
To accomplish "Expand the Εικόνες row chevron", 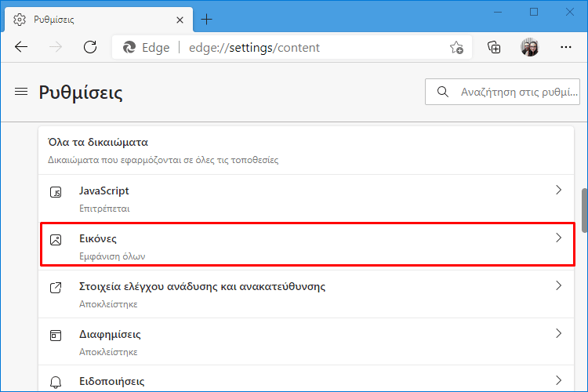I will pos(558,238).
